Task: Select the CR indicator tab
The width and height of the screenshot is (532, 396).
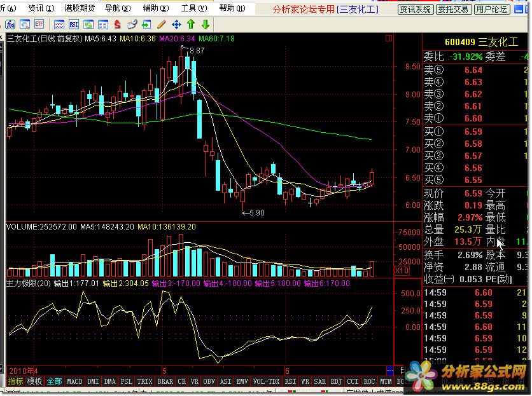Action: click(182, 381)
